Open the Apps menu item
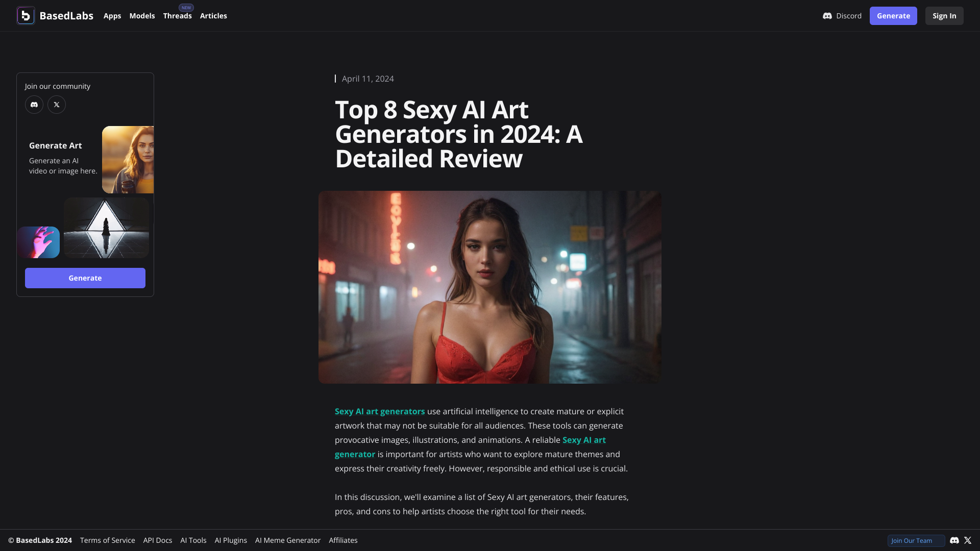Image resolution: width=980 pixels, height=551 pixels. click(x=112, y=15)
